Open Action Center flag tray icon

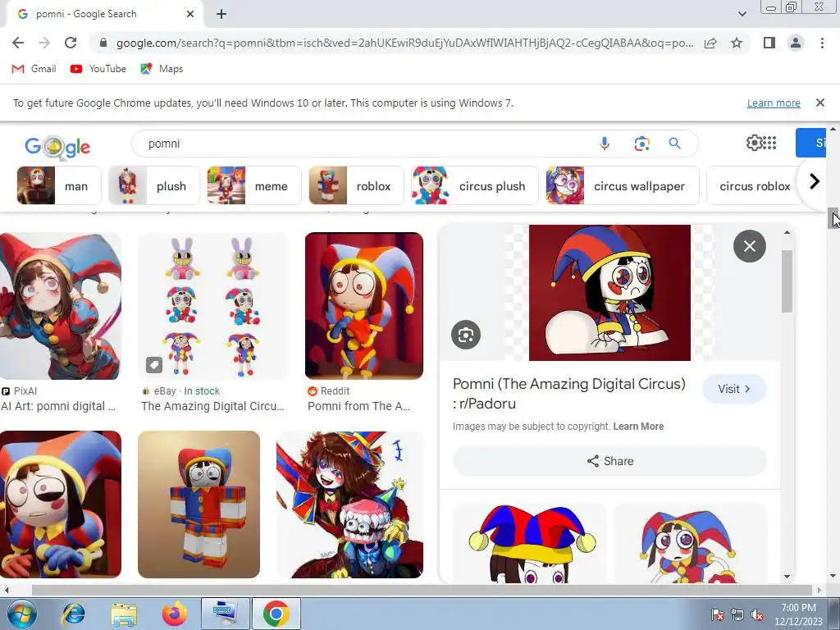[718, 615]
